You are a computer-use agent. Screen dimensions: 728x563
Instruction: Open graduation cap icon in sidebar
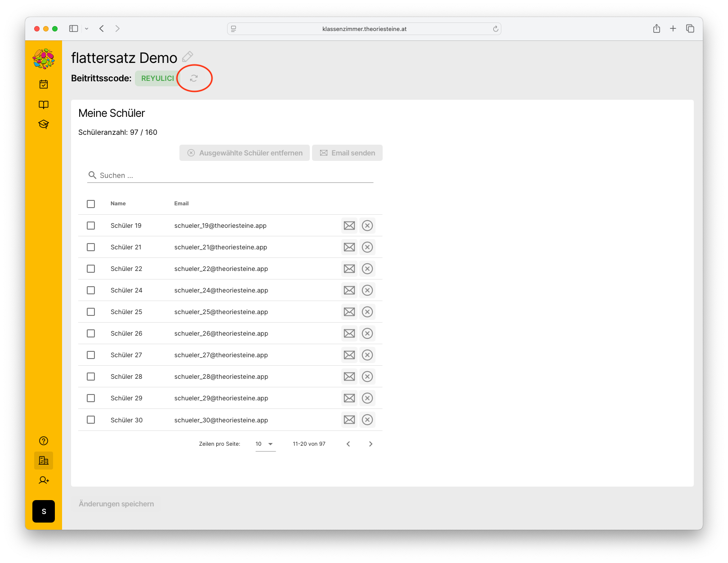tap(44, 124)
